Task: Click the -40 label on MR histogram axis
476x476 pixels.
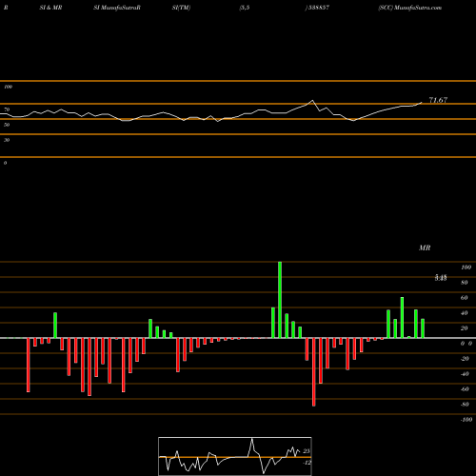Action: pos(465,374)
